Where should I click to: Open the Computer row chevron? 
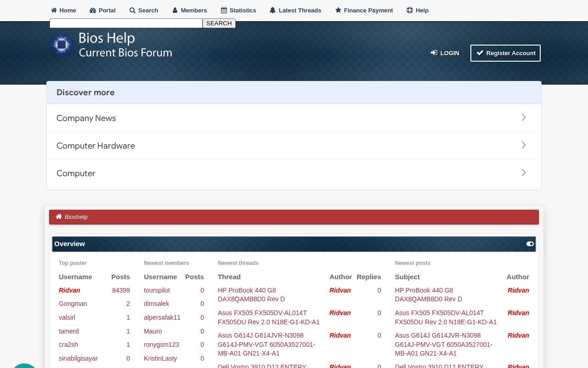(524, 172)
